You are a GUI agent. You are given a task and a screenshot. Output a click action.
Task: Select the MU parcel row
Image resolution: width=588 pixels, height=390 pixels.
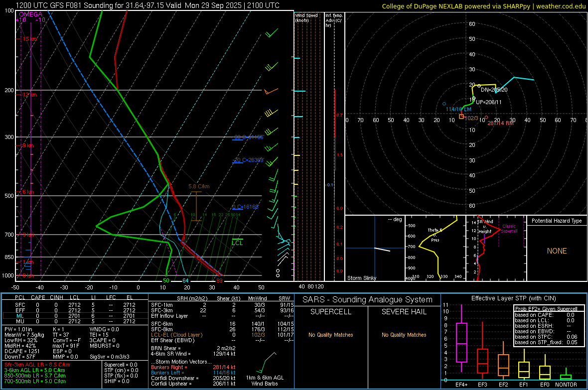click(x=75, y=321)
